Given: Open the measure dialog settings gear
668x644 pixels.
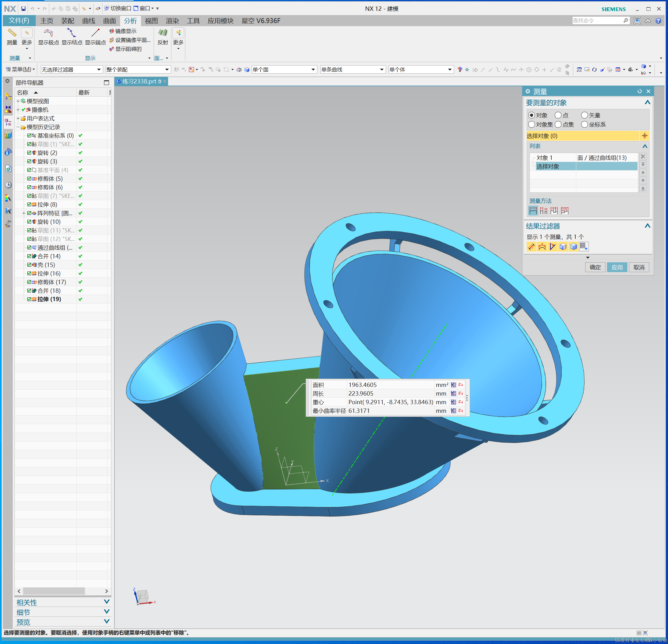Looking at the screenshot, I should pyautogui.click(x=528, y=91).
